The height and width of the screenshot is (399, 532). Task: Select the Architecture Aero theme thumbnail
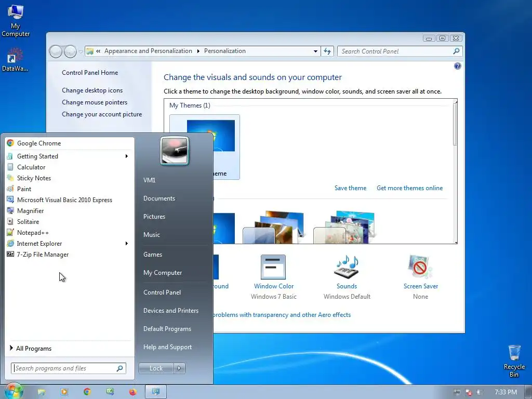tap(273, 227)
